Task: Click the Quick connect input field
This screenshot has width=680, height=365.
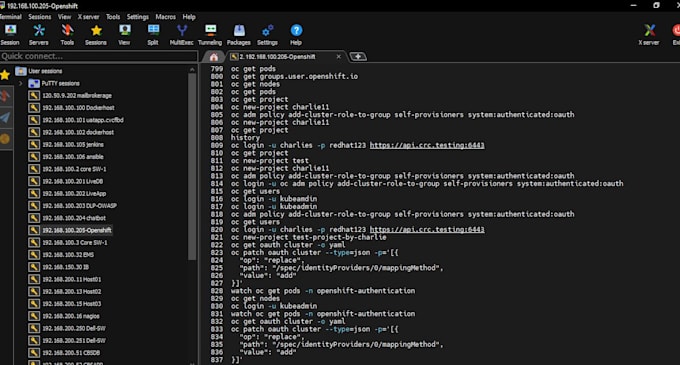Action: click(99, 56)
